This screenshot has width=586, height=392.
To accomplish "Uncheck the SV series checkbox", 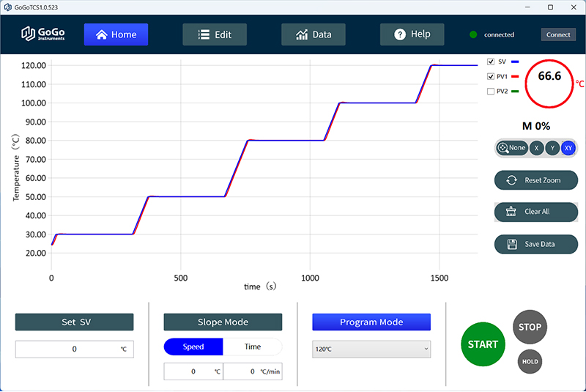I will (x=491, y=62).
